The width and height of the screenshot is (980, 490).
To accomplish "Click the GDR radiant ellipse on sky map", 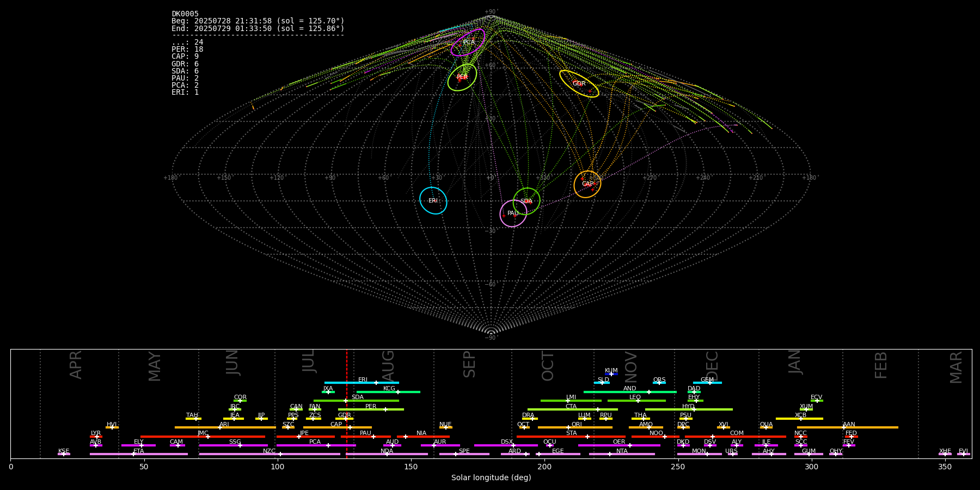I will tap(579, 84).
